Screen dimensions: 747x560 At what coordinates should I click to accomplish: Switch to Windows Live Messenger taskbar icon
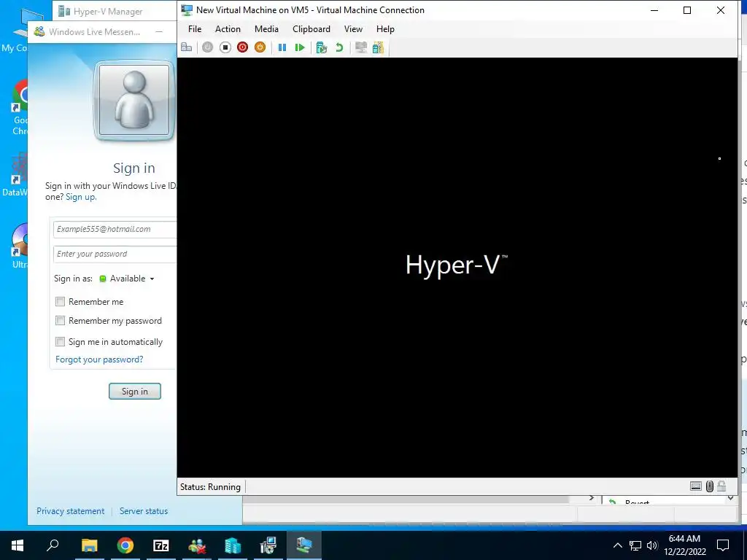(197, 545)
